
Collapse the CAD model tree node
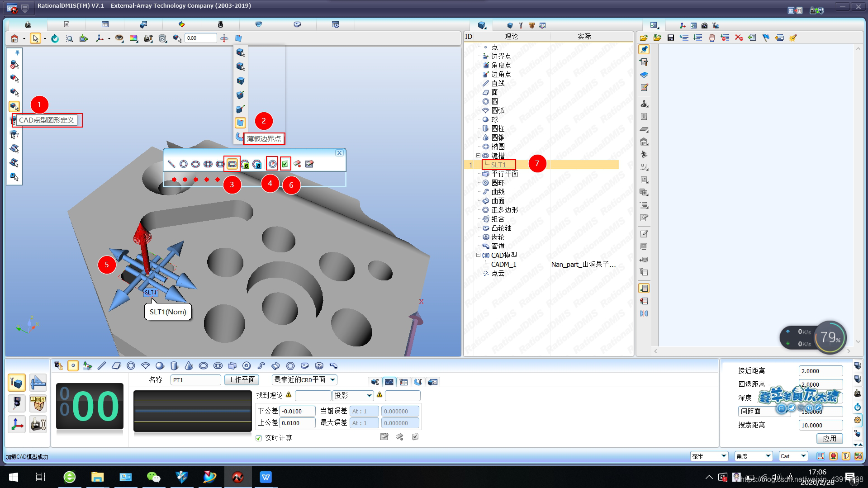click(478, 255)
